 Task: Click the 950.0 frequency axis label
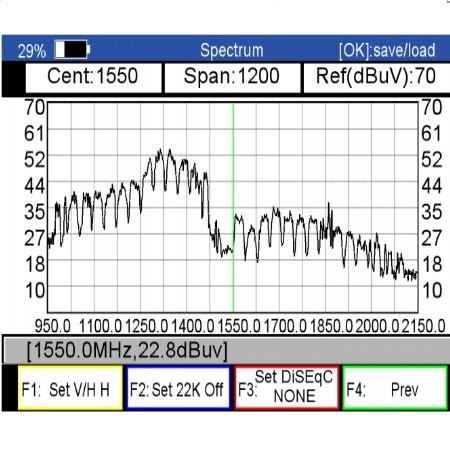click(x=53, y=326)
